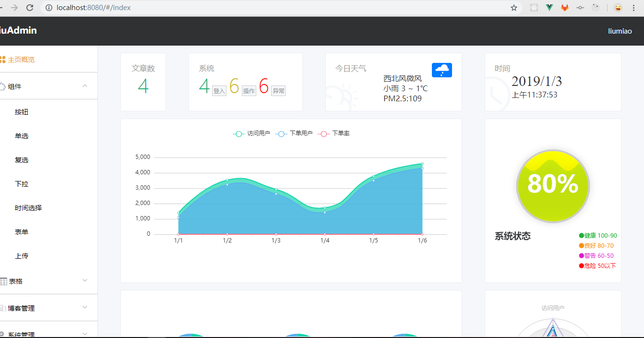Click the green 健康 100-90 dot
Viewport: 644px width, 338px height.
click(582, 236)
